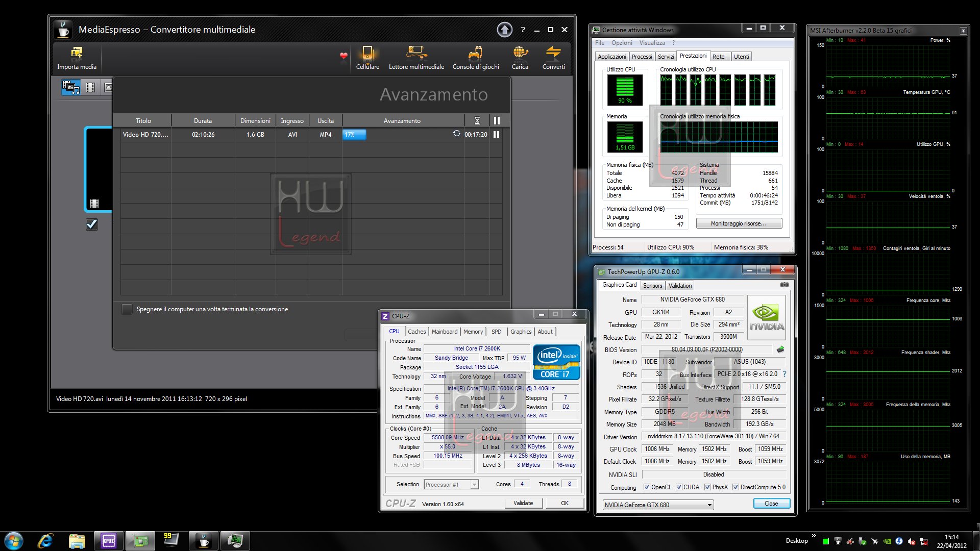Click the refresh icon in progress row
The height and width of the screenshot is (551, 980).
click(456, 134)
